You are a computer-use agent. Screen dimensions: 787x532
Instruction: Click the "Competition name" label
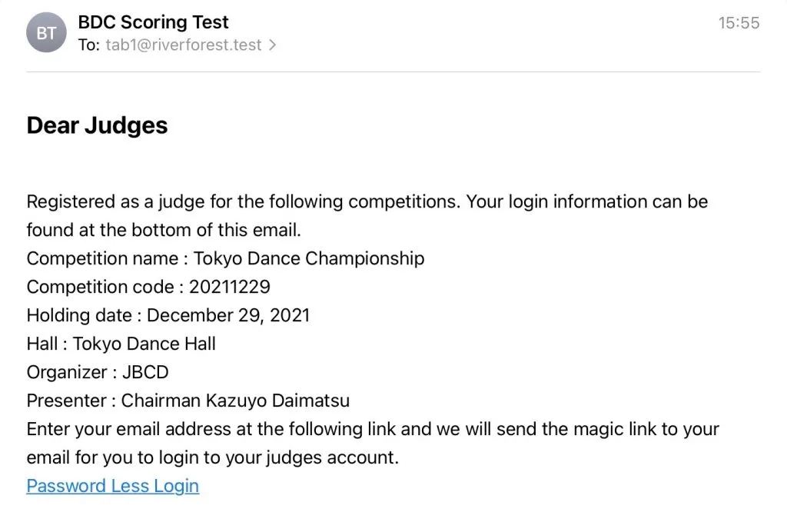tap(101, 258)
